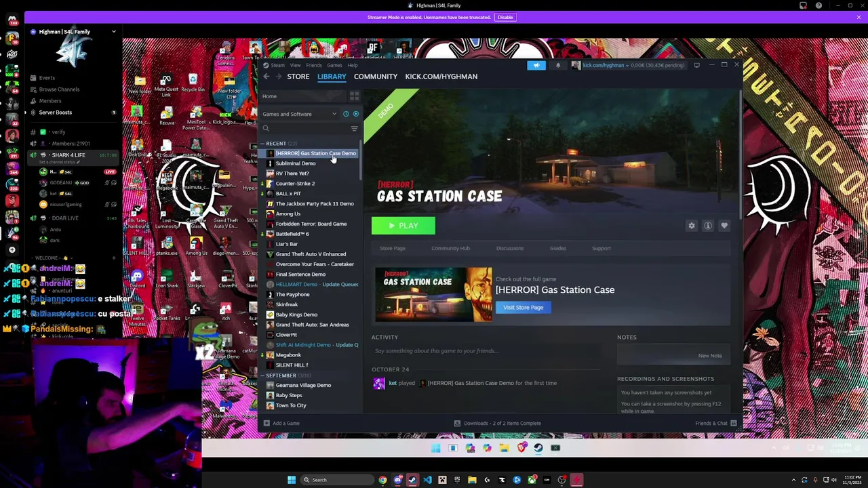The image size is (868, 488).
Task: Open Server Boosts in Discord
Action: (55, 113)
